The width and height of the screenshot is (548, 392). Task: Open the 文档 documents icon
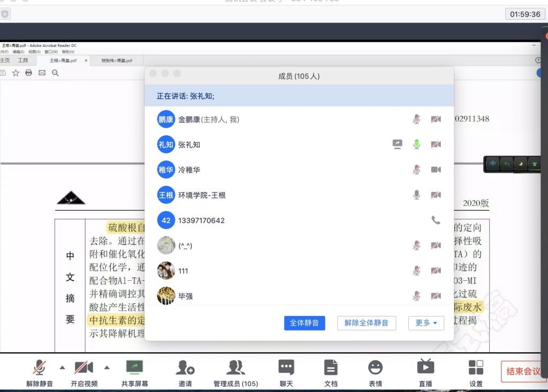coord(331,367)
